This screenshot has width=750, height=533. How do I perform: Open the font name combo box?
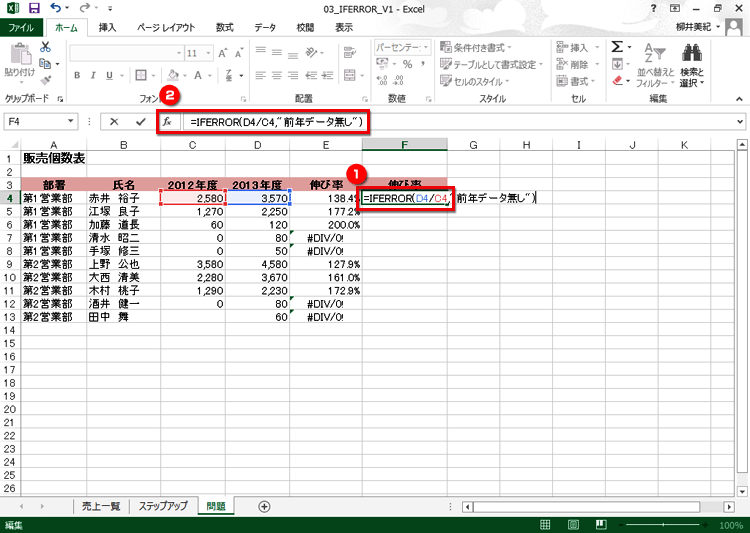(x=126, y=53)
